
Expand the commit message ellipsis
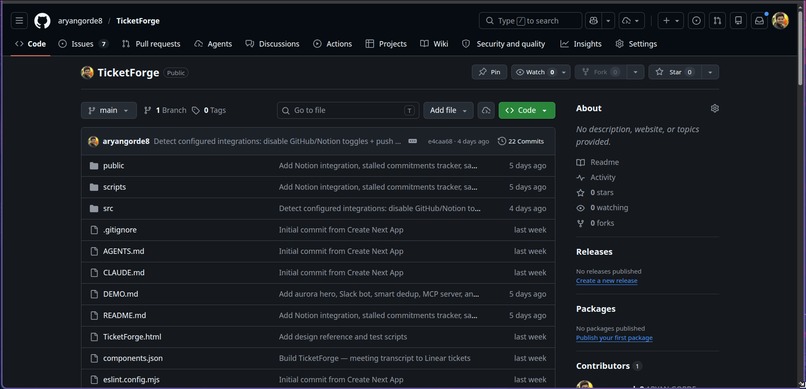(412, 141)
